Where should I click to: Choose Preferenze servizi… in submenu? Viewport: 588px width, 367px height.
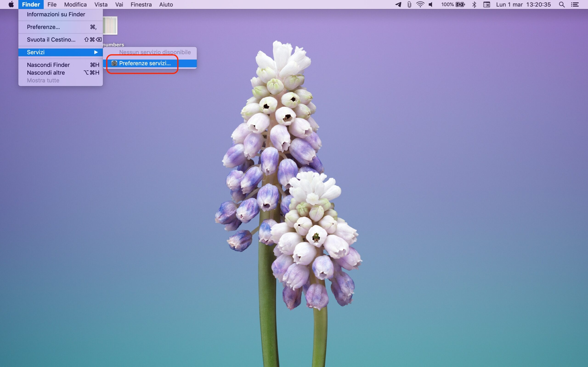coord(145,63)
